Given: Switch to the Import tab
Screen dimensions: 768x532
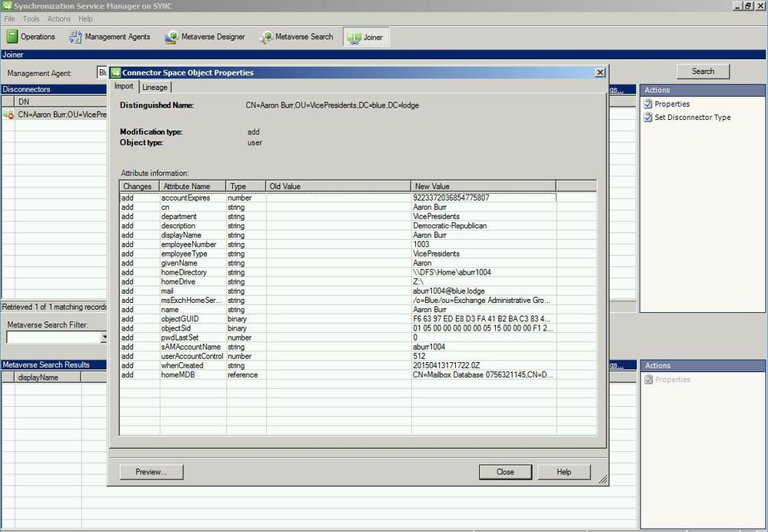Looking at the screenshot, I should point(124,86).
